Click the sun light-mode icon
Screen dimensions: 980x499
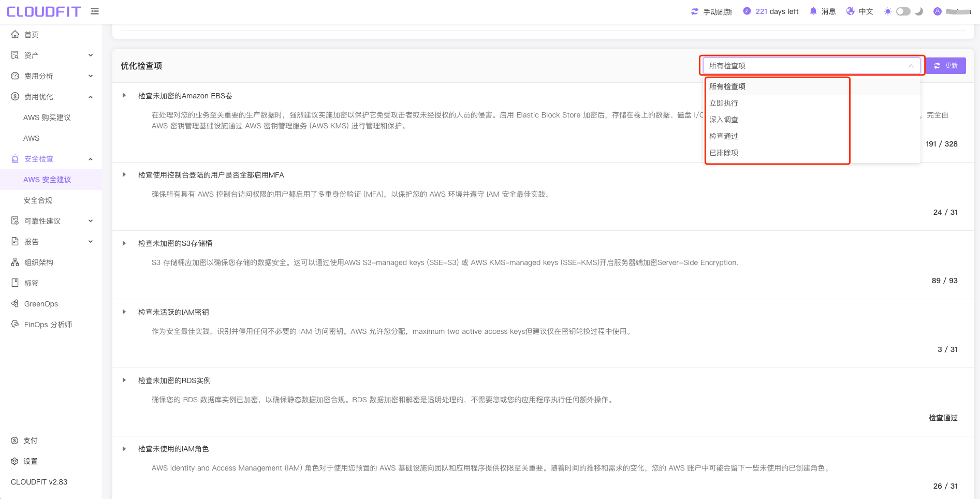(887, 11)
